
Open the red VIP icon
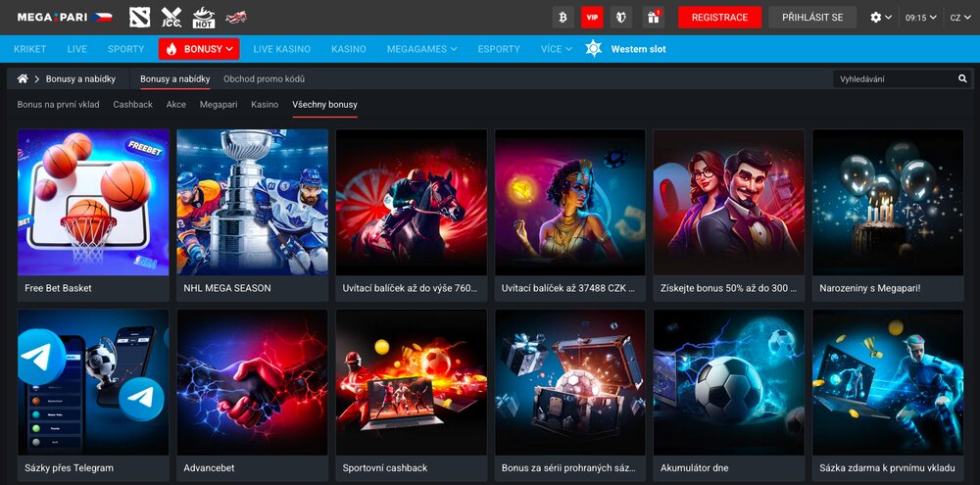pos(592,18)
